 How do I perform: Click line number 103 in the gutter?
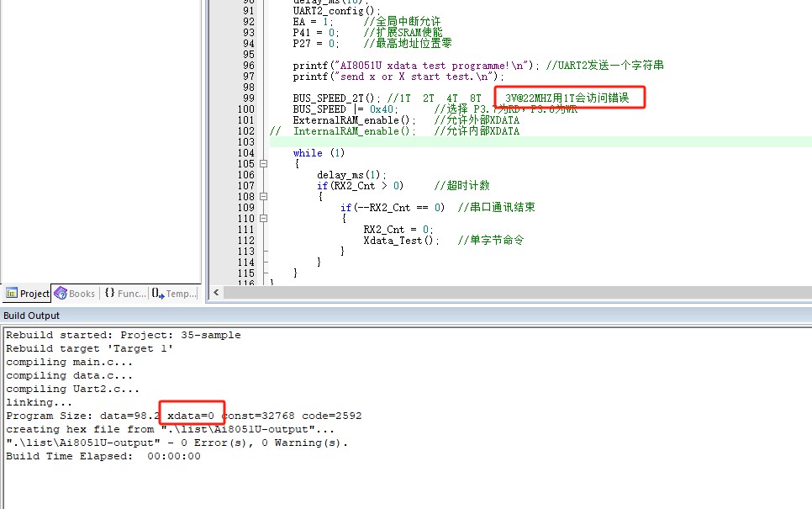click(x=246, y=142)
